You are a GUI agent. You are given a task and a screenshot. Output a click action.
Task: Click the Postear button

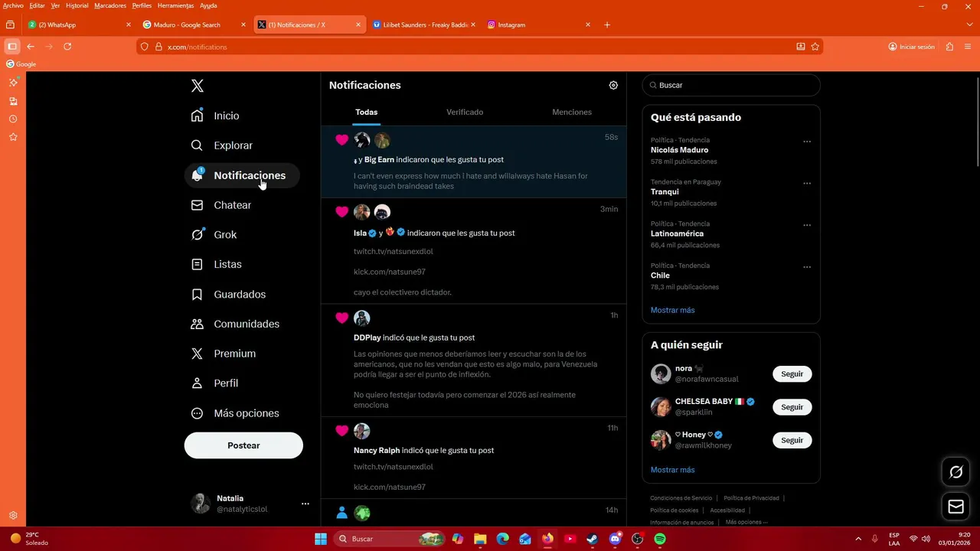point(243,445)
